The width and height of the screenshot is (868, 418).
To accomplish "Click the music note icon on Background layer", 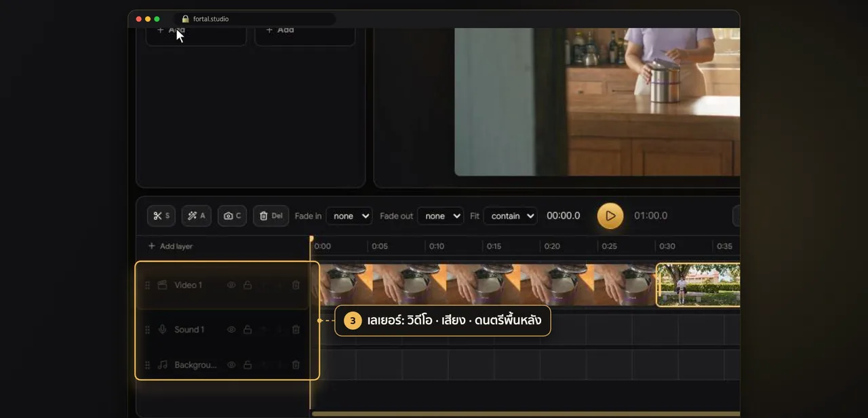I will coord(162,365).
